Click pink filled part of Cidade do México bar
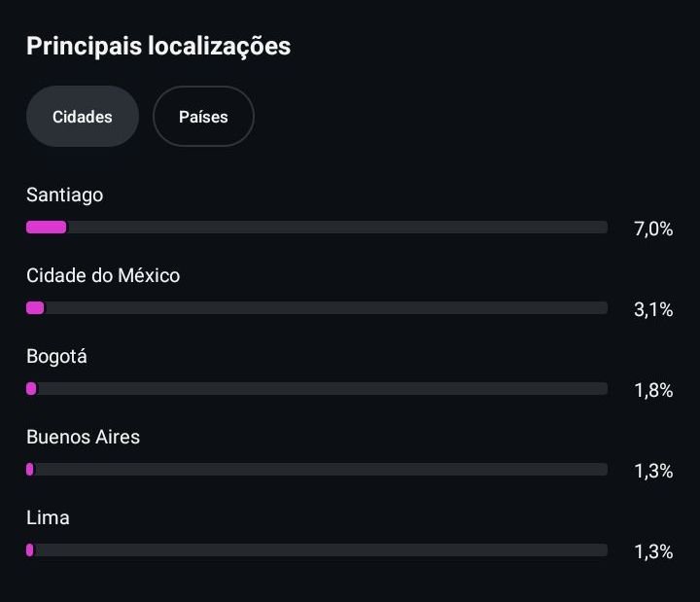Viewport: 700px width, 602px height. click(35, 308)
